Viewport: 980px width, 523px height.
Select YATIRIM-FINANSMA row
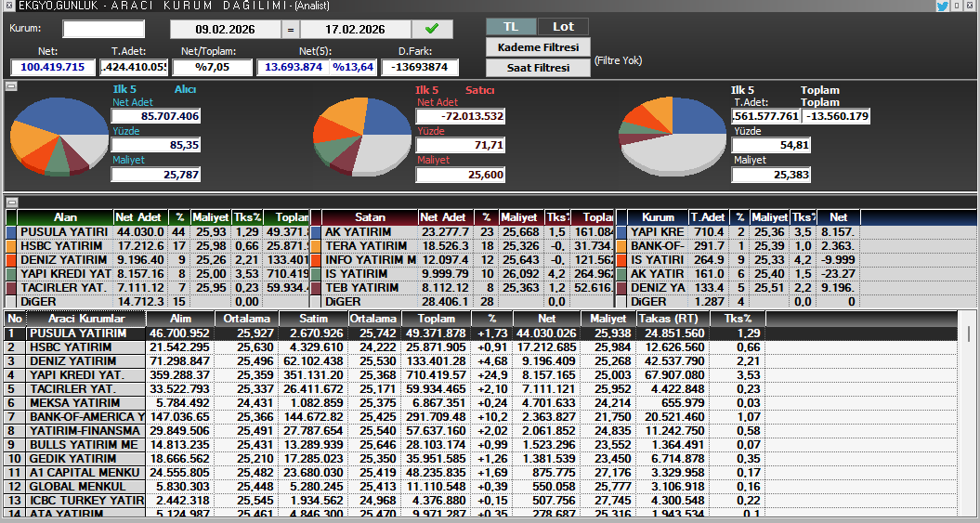pyautogui.click(x=480, y=430)
